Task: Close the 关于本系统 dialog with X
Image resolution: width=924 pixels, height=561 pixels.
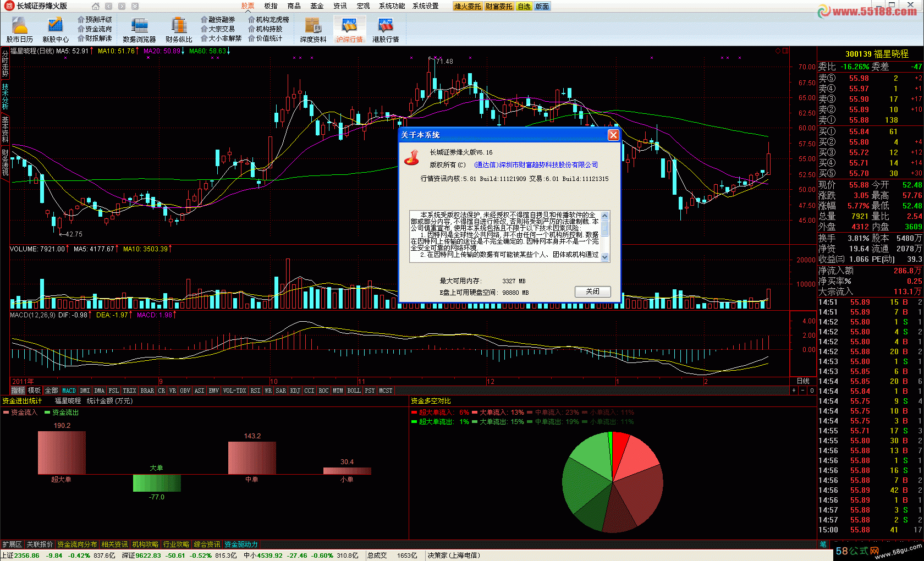Action: (613, 135)
